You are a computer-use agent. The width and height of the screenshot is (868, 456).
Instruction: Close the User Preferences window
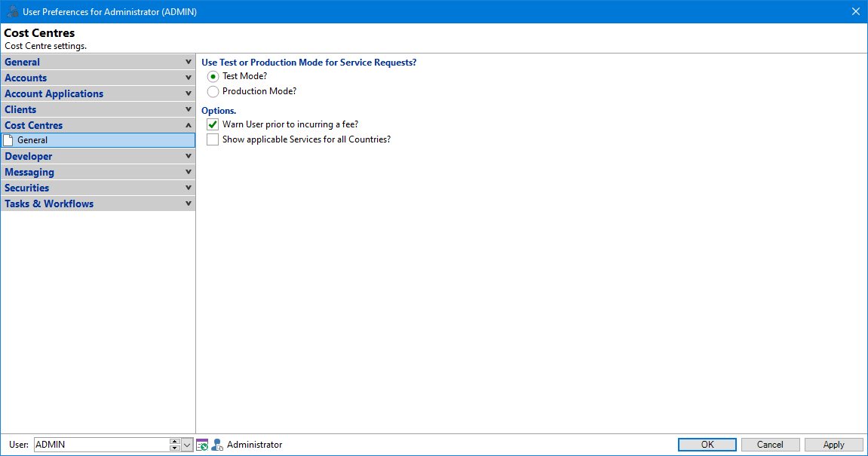coord(855,11)
